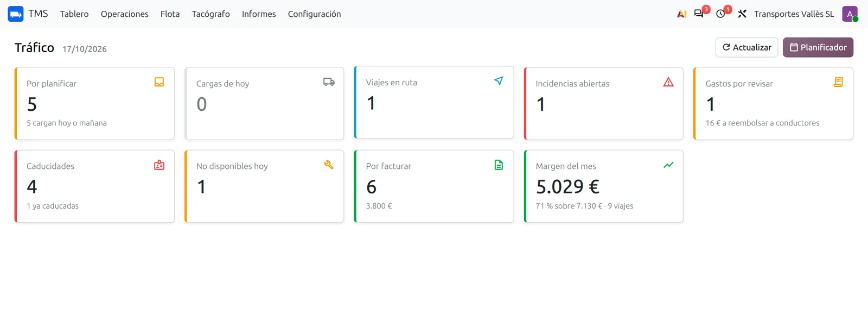Click the Actualizar button
This screenshot has width=868, height=314.
coord(746,47)
